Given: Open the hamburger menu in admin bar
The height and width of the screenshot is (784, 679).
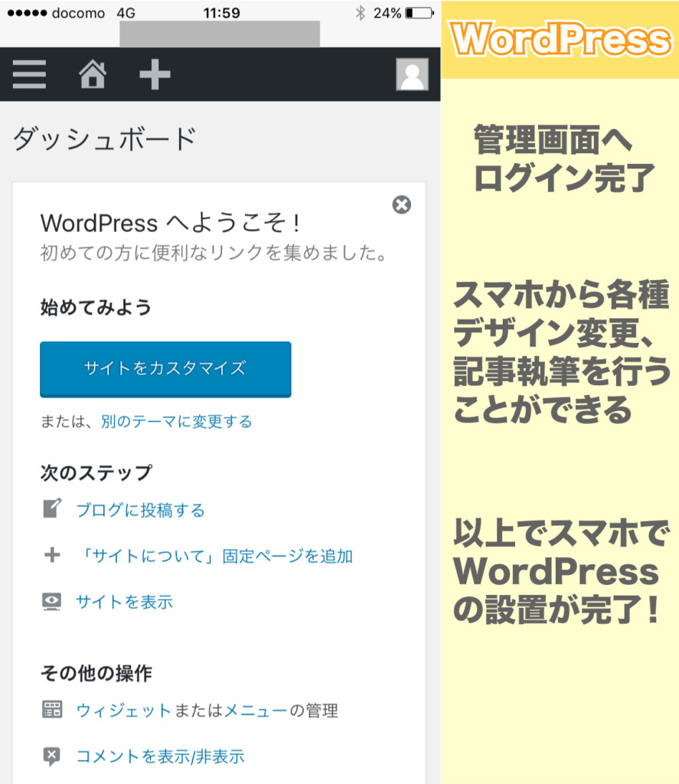Looking at the screenshot, I should [x=29, y=74].
